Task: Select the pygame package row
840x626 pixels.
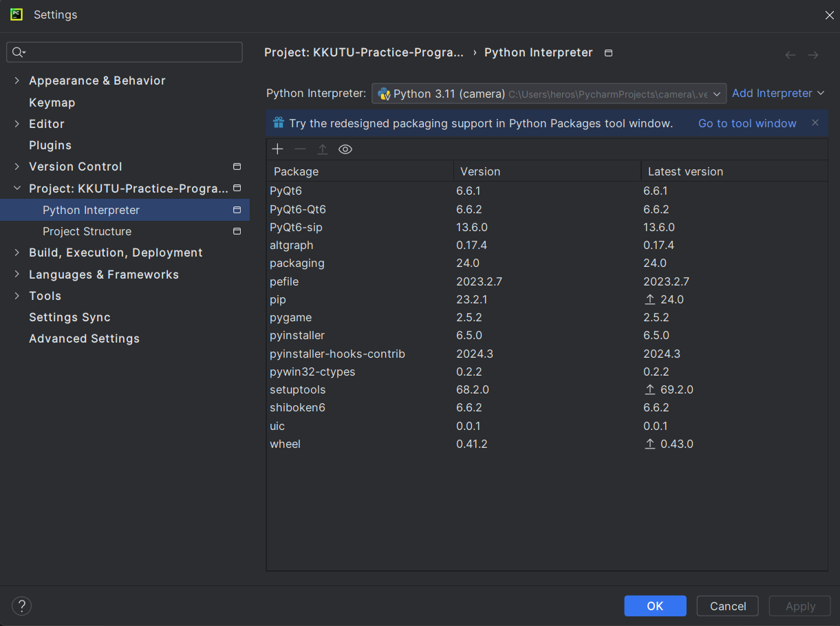Action: pyautogui.click(x=547, y=318)
